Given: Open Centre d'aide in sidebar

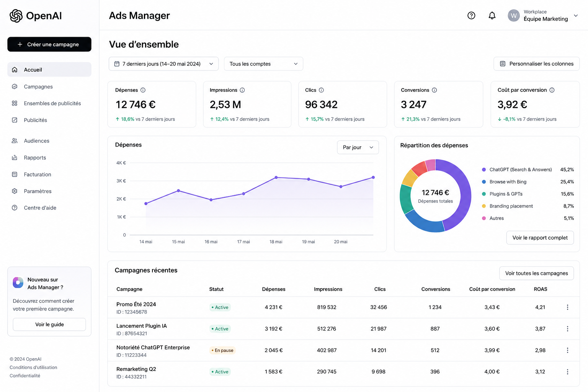Looking at the screenshot, I should 49,208.
